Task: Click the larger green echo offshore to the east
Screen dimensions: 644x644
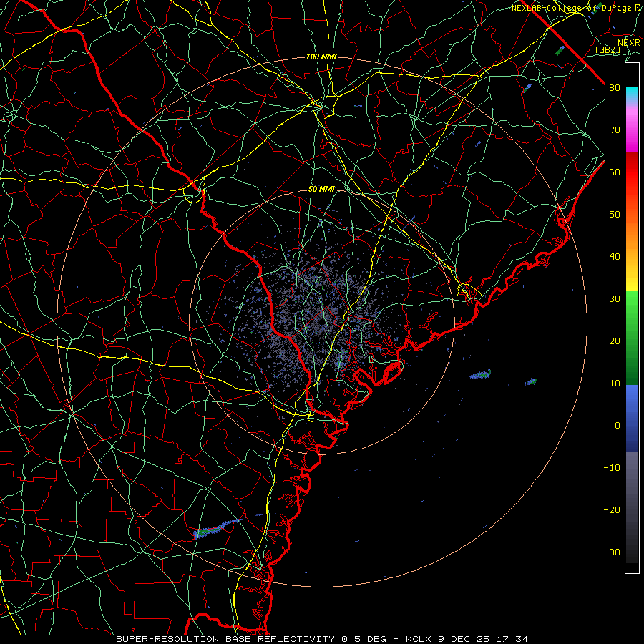Action: click(x=480, y=374)
